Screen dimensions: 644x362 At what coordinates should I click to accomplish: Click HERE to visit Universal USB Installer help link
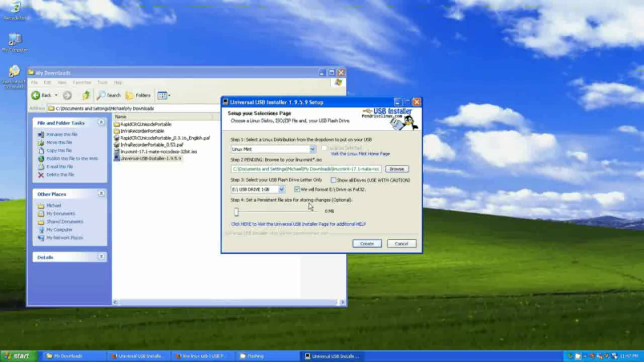point(298,224)
